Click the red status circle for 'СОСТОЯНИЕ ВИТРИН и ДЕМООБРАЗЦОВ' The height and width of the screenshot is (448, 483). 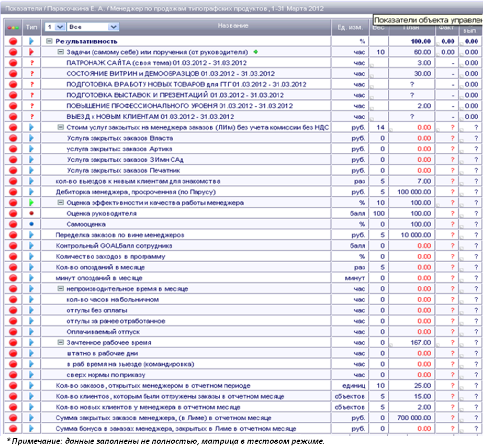pyautogui.click(x=13, y=74)
